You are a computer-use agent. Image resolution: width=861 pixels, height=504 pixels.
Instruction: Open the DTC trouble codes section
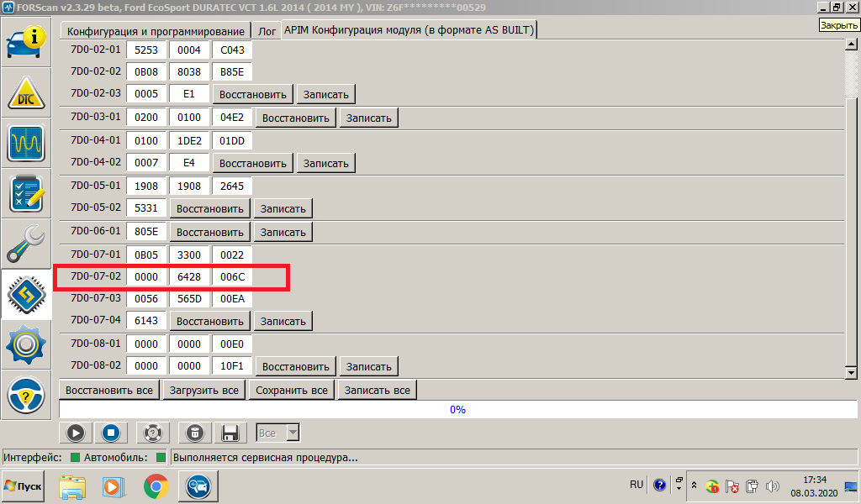click(26, 92)
